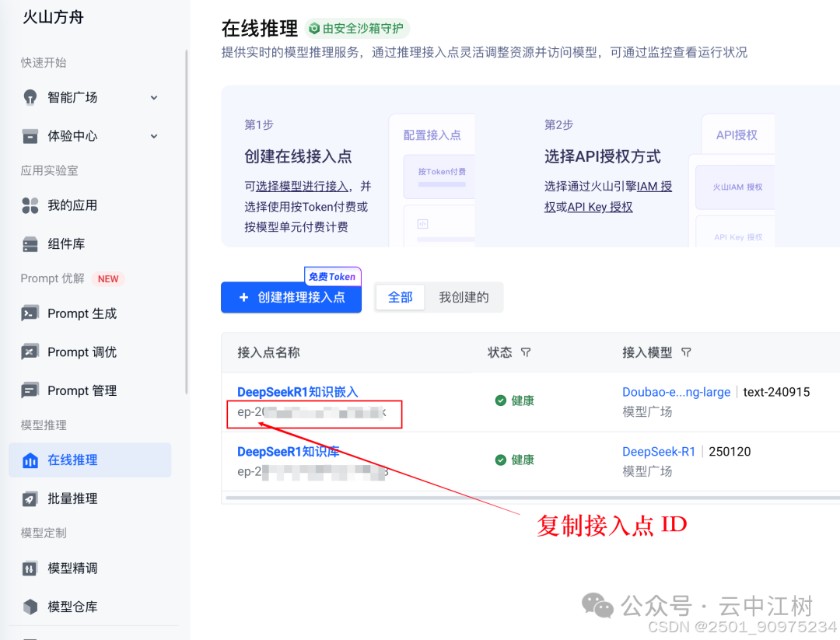
Task: Click the Prompt 管理 icon
Action: pos(30,390)
